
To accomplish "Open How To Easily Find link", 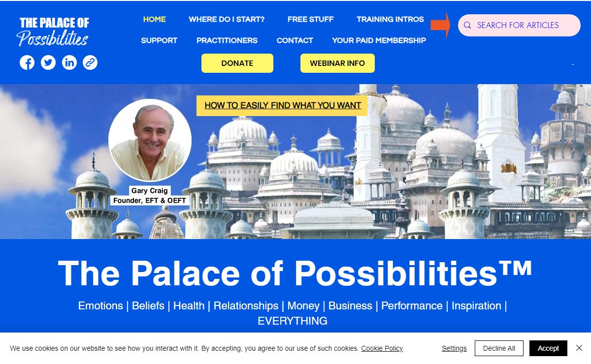I will [x=283, y=105].
